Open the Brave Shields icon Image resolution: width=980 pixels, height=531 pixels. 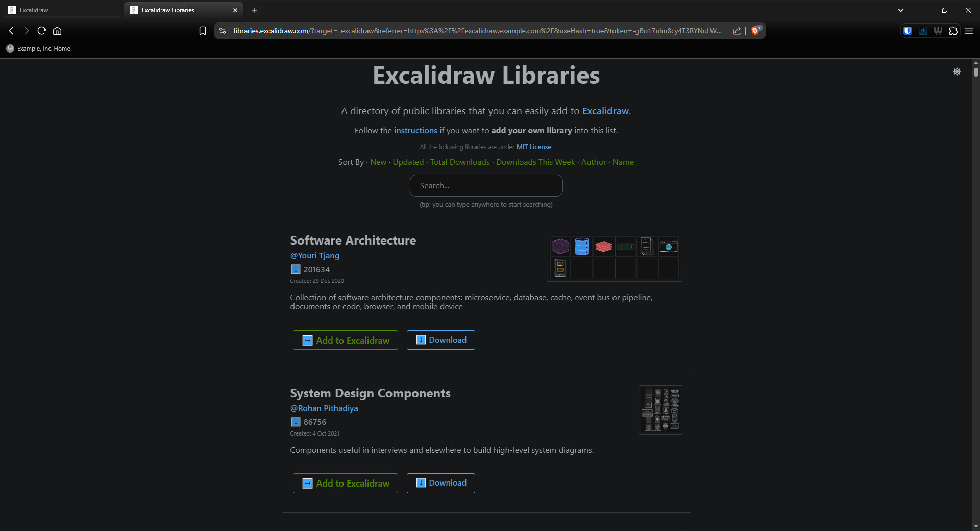pyautogui.click(x=755, y=31)
